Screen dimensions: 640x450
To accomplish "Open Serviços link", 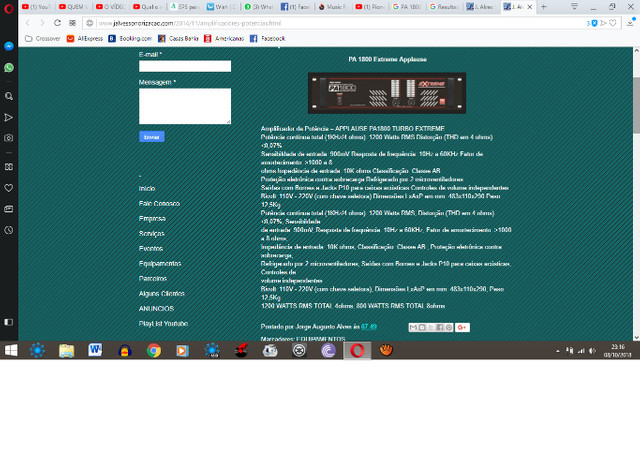I will pyautogui.click(x=151, y=234).
